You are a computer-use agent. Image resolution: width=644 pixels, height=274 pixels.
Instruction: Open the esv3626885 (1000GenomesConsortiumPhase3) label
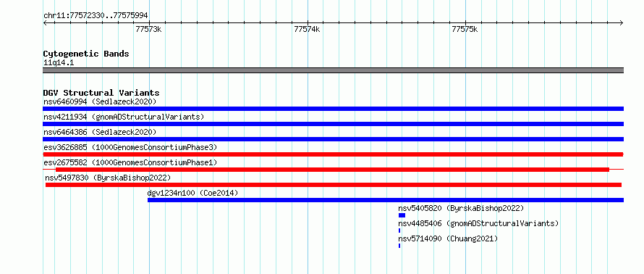[x=130, y=147]
